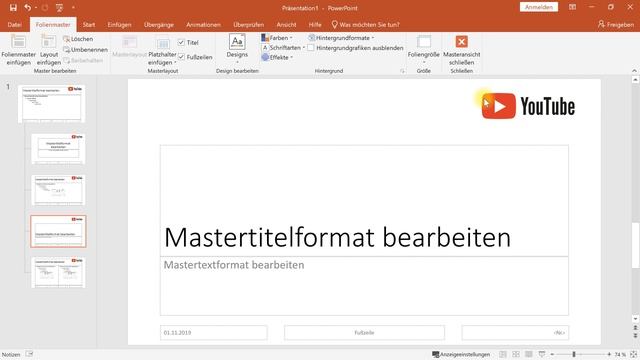Open ribbon display options icon
Image resolution: width=640 pixels, height=360 pixels.
coord(572,7)
